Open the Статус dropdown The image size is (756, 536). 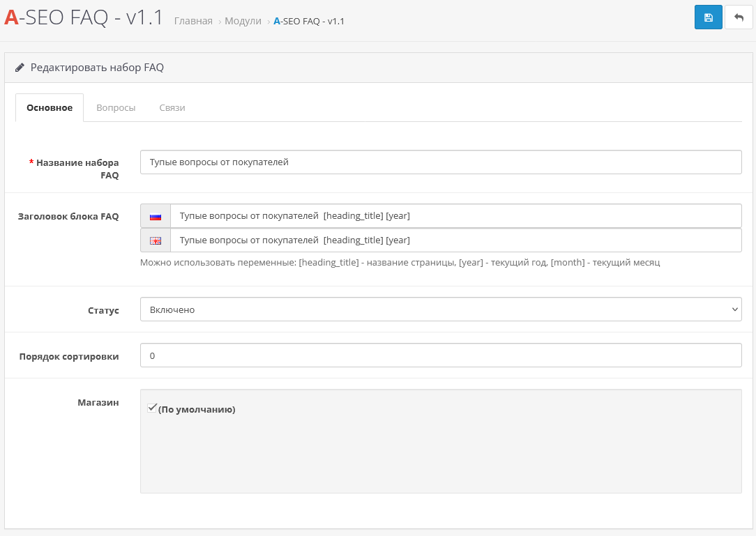click(x=440, y=309)
